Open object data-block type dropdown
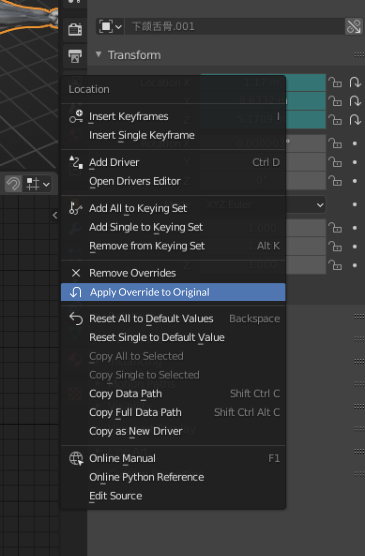Screen dimensions: 365x556 pos(110,27)
